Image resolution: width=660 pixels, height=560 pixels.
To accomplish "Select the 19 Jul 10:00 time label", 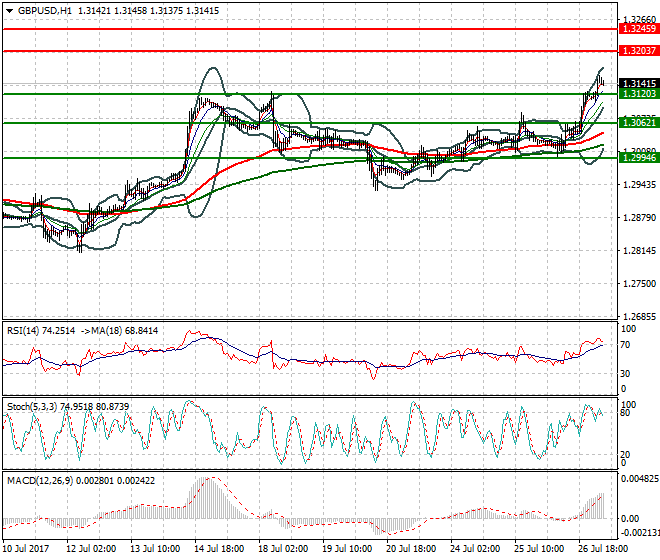I will click(x=347, y=549).
